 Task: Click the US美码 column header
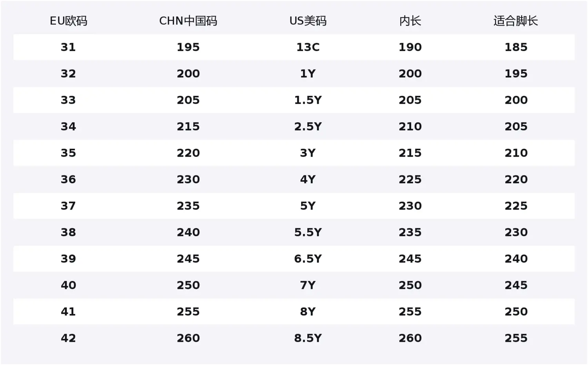(x=308, y=21)
